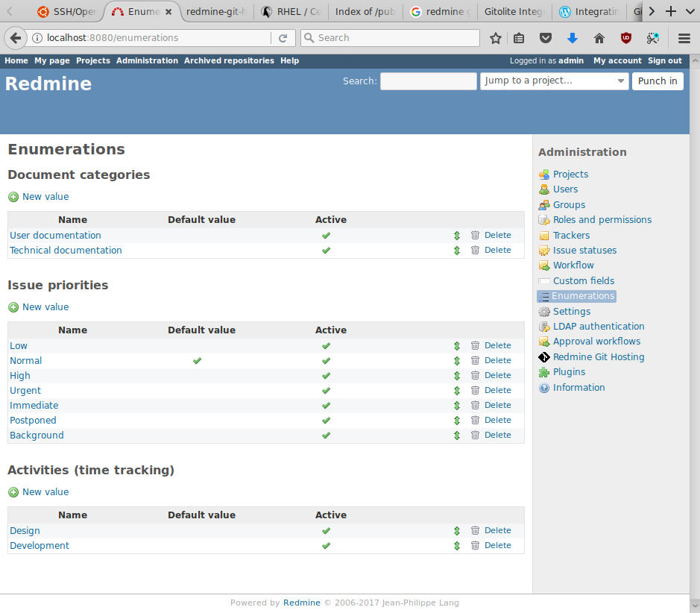Click the trash icon for Technical documentation

coord(475,250)
